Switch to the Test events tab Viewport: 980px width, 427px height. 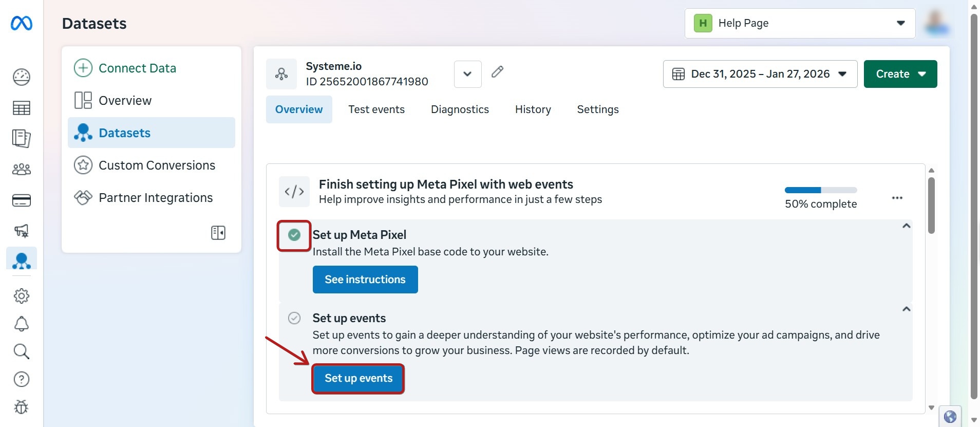click(376, 109)
